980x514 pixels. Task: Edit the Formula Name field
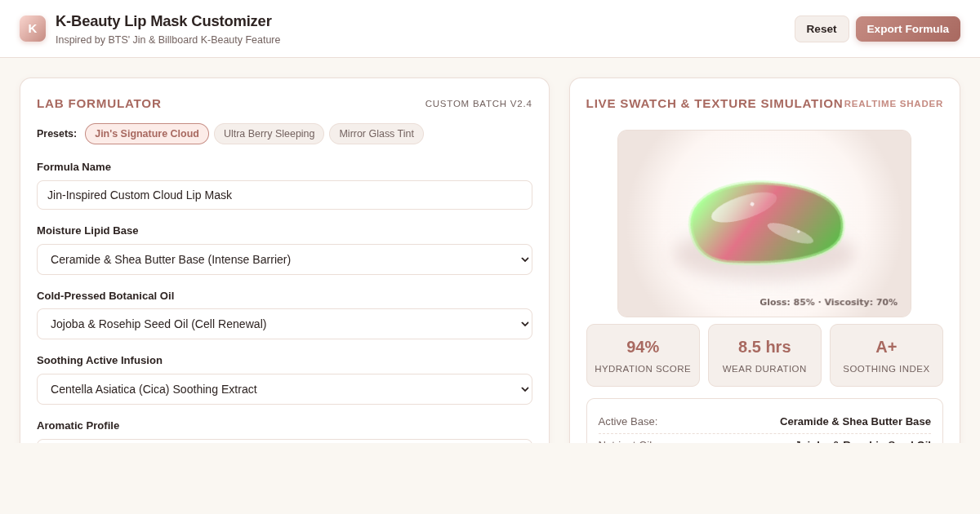[x=284, y=195]
